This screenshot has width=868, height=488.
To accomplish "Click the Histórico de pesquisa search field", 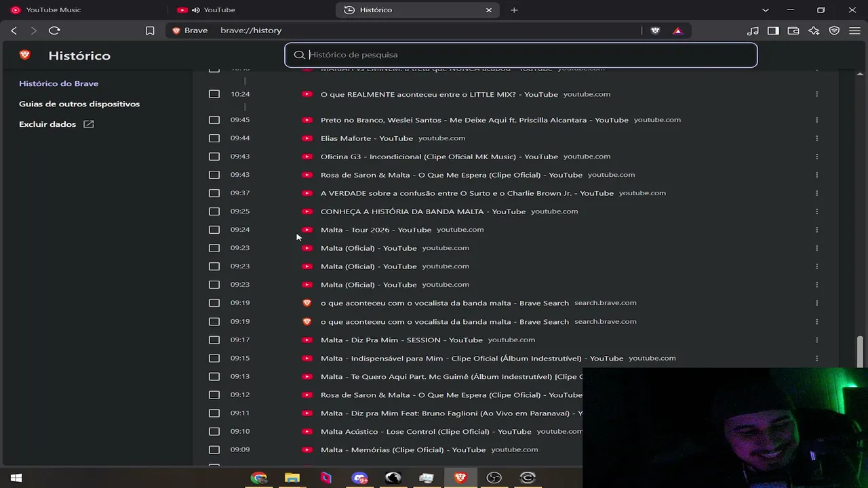I will [x=521, y=55].
